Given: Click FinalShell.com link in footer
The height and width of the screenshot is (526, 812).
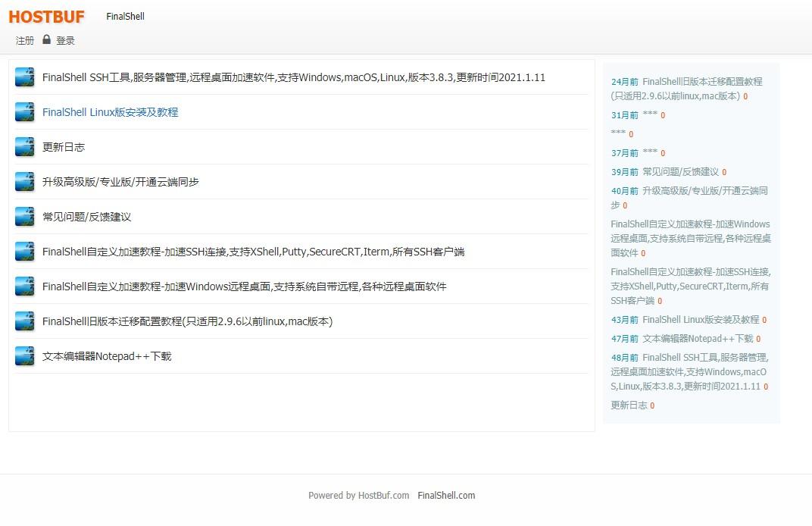Looking at the screenshot, I should point(446,496).
